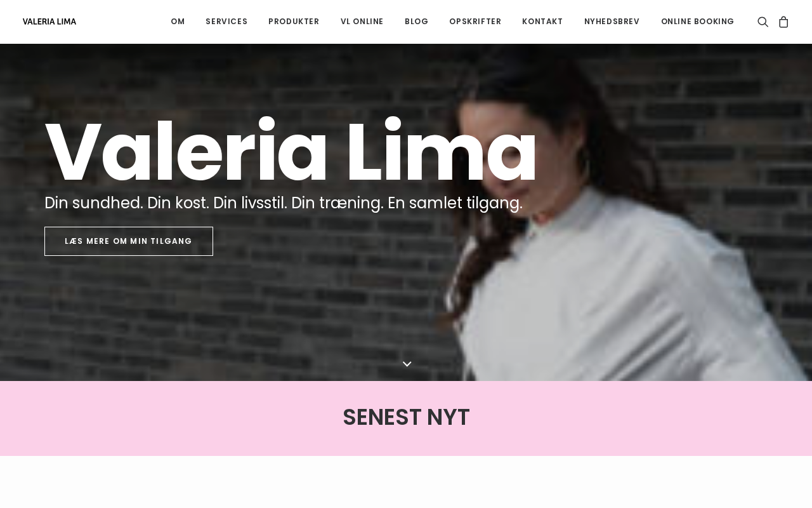Open the SERVICES menu item
Image resolution: width=812 pixels, height=508 pixels.
click(x=226, y=22)
